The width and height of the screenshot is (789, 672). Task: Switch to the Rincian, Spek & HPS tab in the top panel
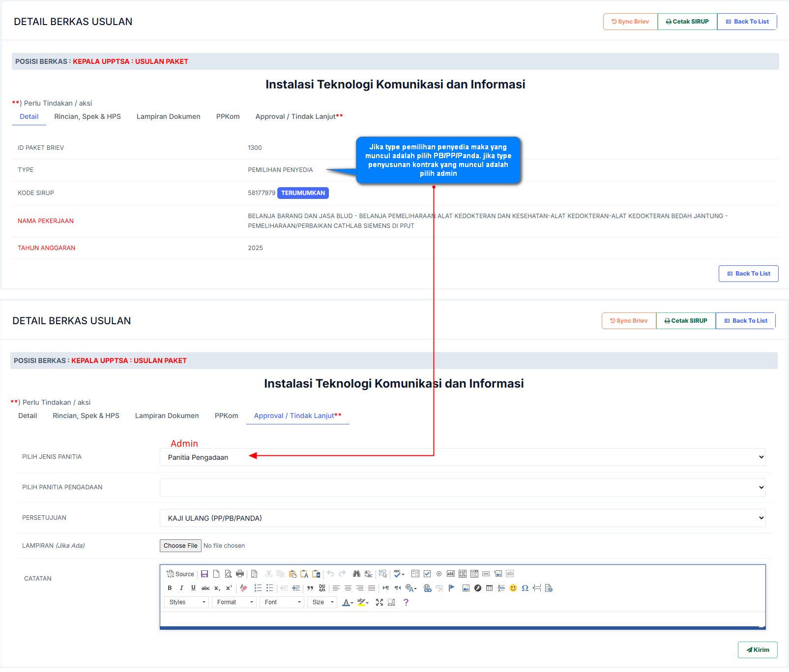[x=88, y=116]
